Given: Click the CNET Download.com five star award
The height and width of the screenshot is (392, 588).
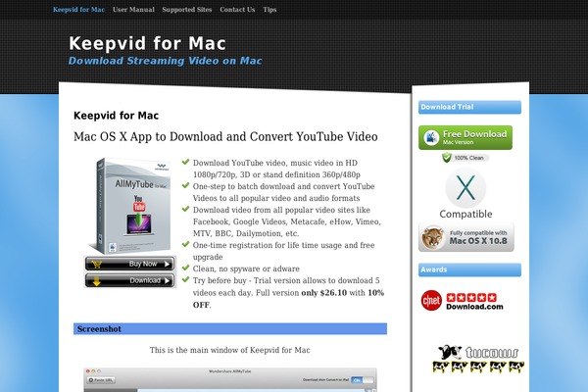Looking at the screenshot, I should click(x=462, y=301).
